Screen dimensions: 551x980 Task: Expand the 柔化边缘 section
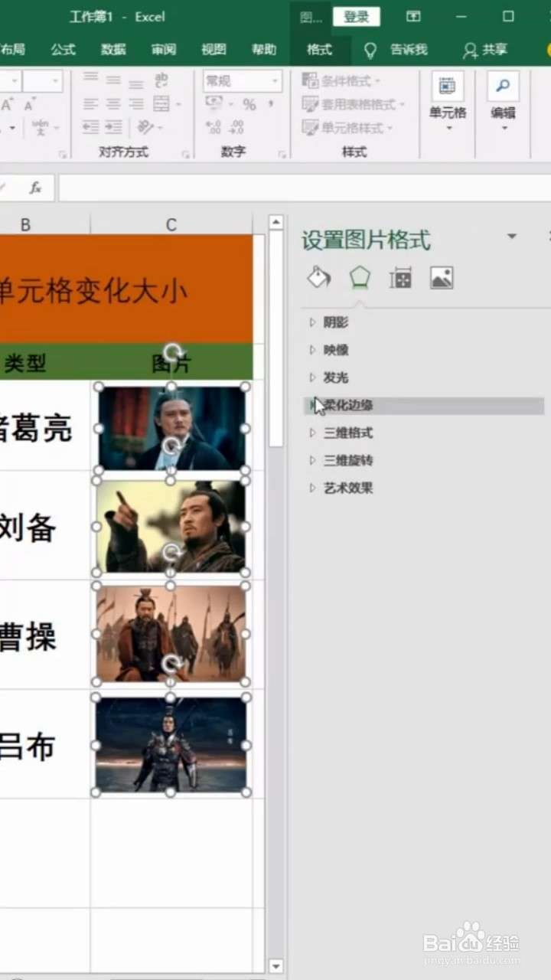pyautogui.click(x=425, y=405)
